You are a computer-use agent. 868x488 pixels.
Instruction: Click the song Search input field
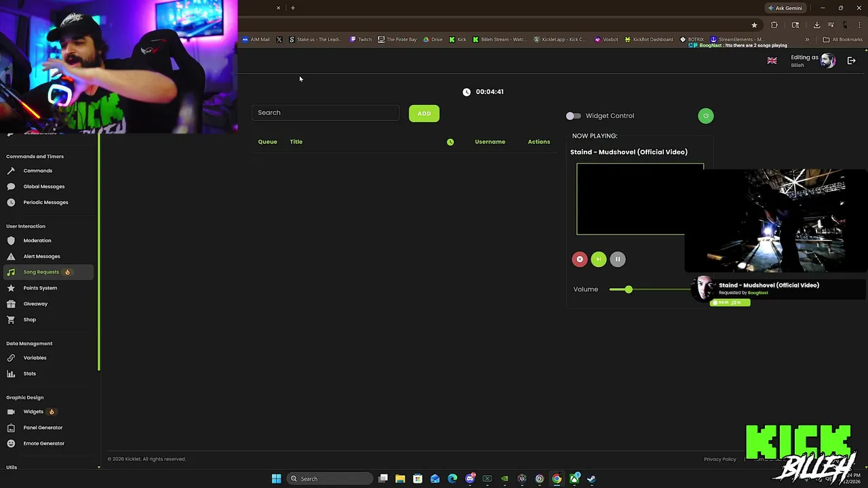pos(325,113)
